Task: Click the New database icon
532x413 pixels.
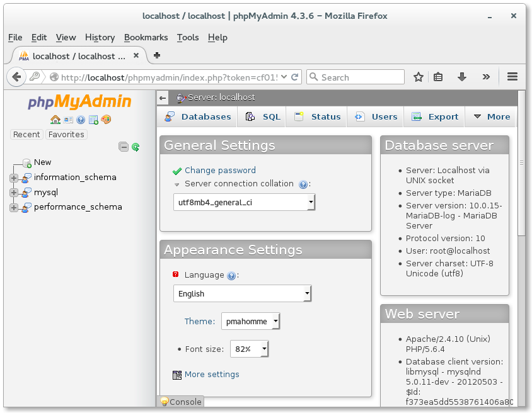Action: tap(27, 163)
